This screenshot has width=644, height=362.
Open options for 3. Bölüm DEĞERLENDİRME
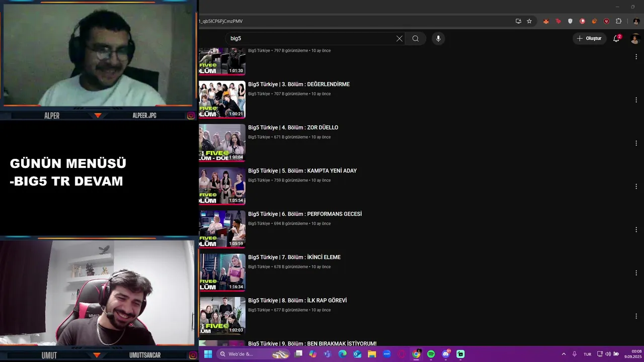636,100
